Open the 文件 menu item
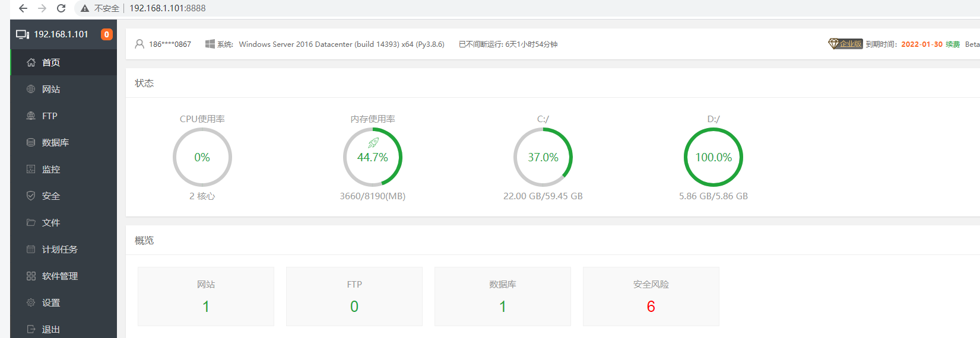 point(64,222)
